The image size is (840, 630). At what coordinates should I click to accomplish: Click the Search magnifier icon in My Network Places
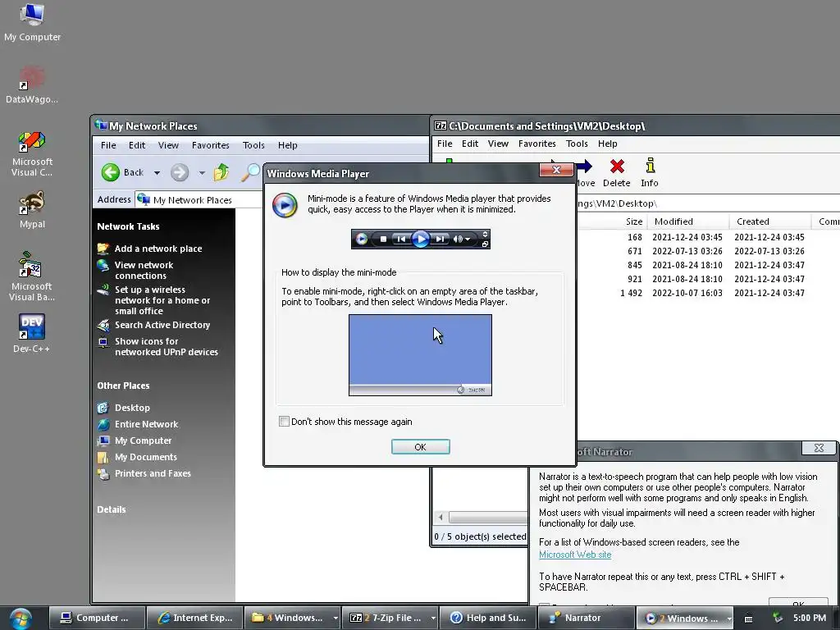pos(249,172)
